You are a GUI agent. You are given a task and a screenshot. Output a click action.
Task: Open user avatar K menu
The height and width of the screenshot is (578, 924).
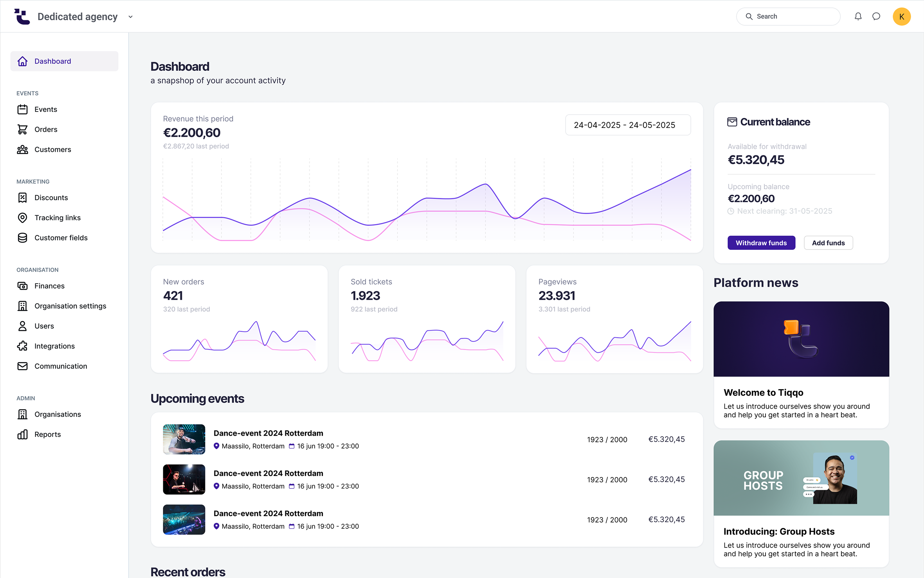(901, 16)
